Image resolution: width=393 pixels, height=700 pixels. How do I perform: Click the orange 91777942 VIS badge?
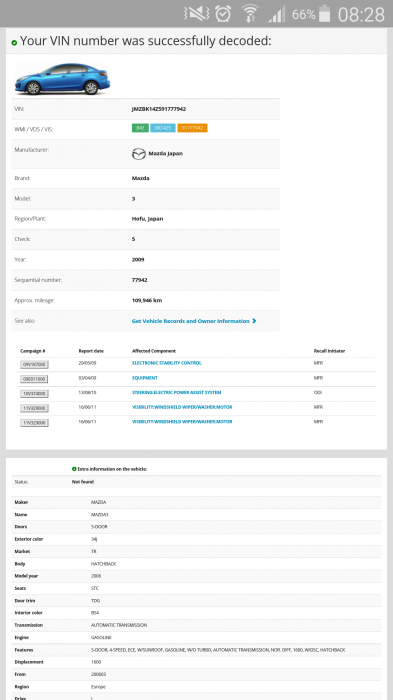pyautogui.click(x=192, y=128)
